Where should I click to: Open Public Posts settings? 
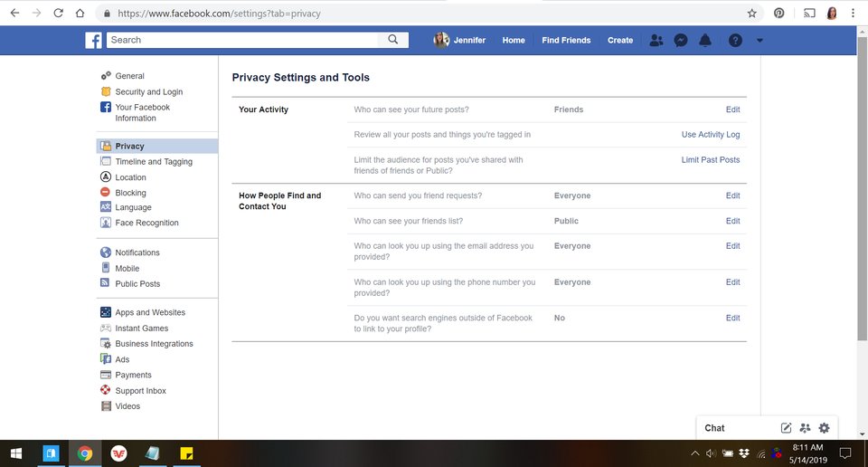pos(137,283)
